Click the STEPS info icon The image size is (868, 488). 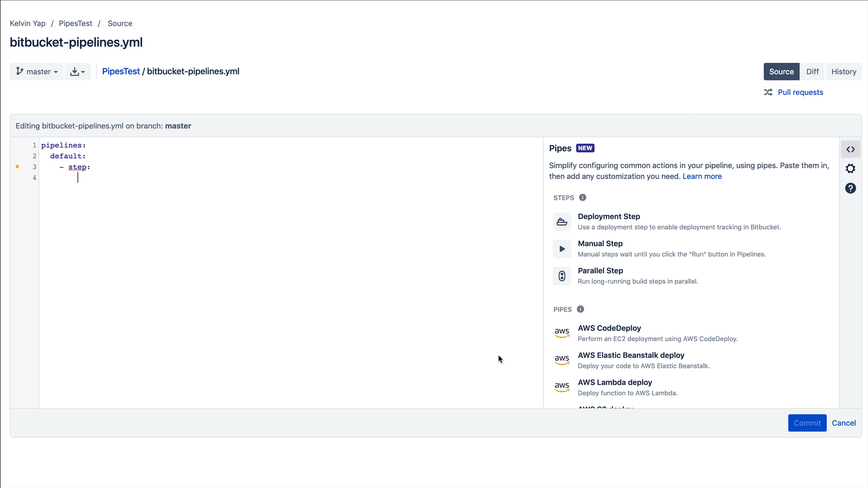(x=583, y=197)
